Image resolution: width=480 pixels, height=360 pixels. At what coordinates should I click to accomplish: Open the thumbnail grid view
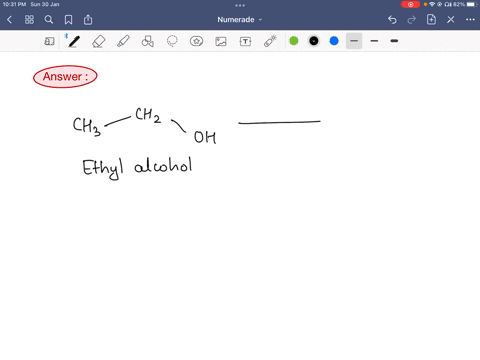(29, 20)
